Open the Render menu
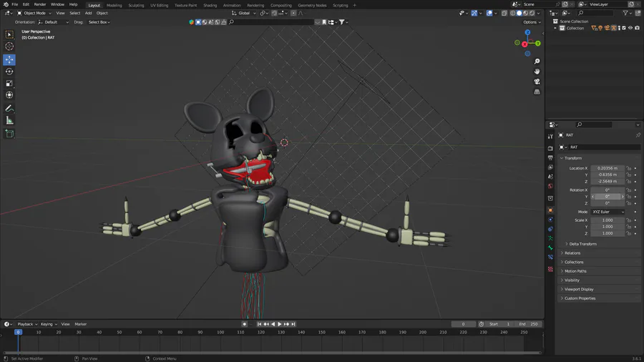The image size is (644, 362). 39,4
